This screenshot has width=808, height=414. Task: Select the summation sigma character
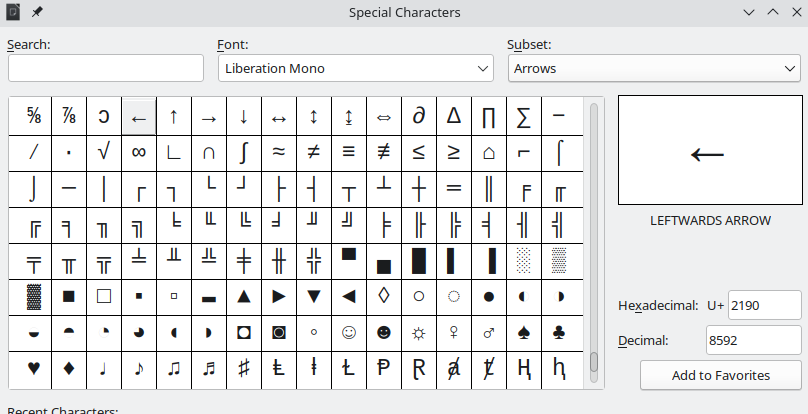point(523,116)
